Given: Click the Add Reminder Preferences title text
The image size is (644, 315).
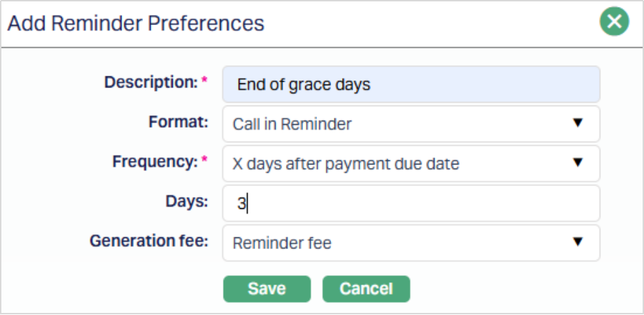Looking at the screenshot, I should [136, 23].
